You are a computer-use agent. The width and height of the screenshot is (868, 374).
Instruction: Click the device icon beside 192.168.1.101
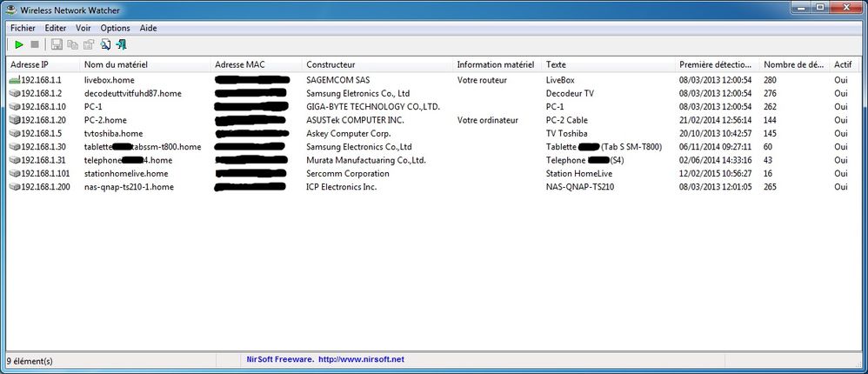pos(15,174)
